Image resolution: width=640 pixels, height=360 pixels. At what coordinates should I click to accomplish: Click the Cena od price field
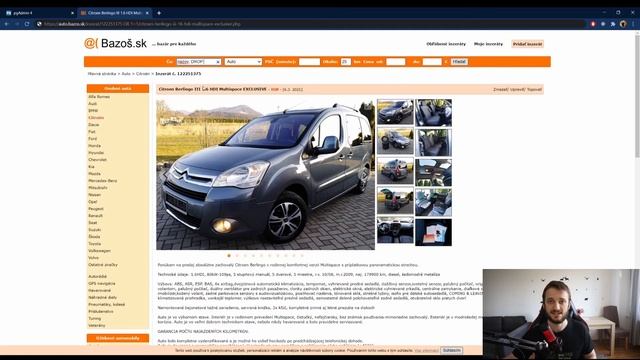tap(396, 62)
